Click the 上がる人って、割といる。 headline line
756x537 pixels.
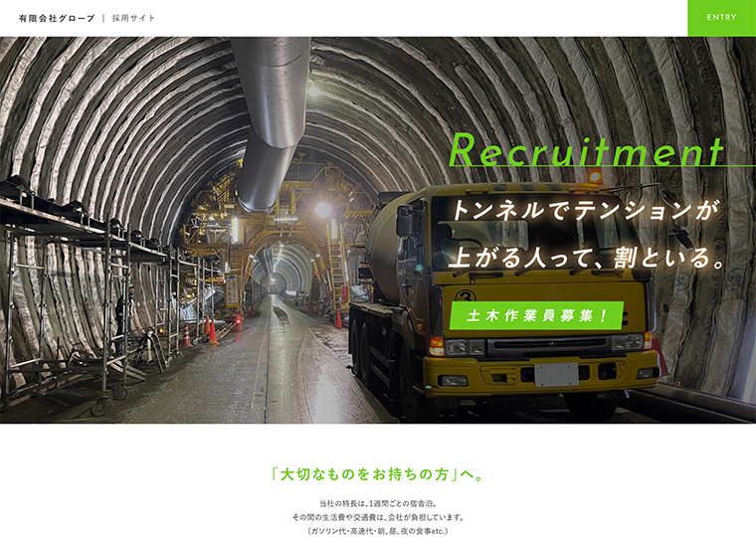(588, 257)
